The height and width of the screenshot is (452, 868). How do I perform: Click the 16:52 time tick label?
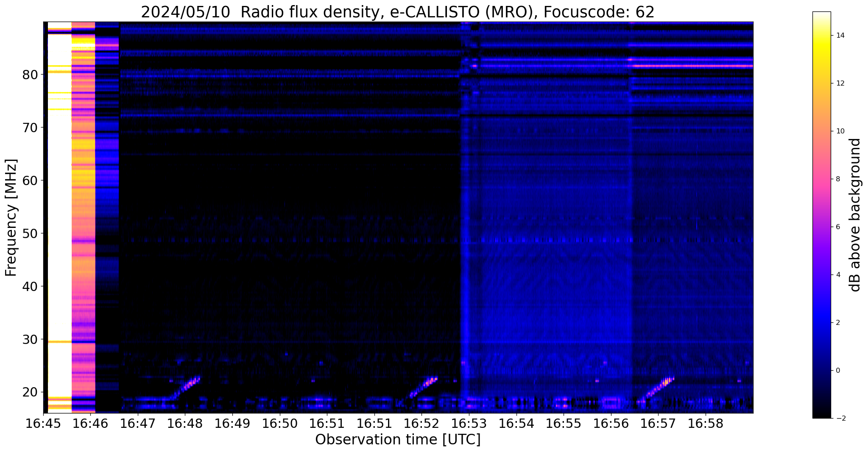pos(421,424)
